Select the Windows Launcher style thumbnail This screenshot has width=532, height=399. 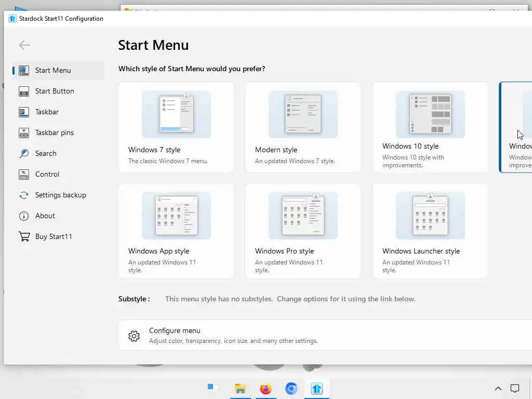point(430,216)
